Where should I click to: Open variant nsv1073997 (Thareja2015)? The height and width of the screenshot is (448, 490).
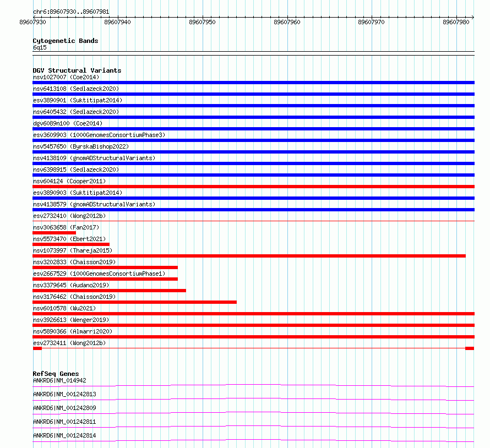(73, 250)
